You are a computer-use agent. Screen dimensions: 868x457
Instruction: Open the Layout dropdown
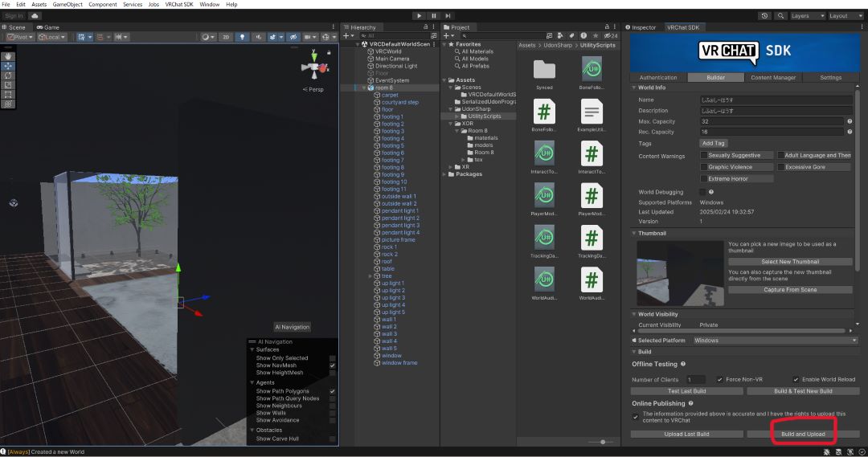coord(845,16)
